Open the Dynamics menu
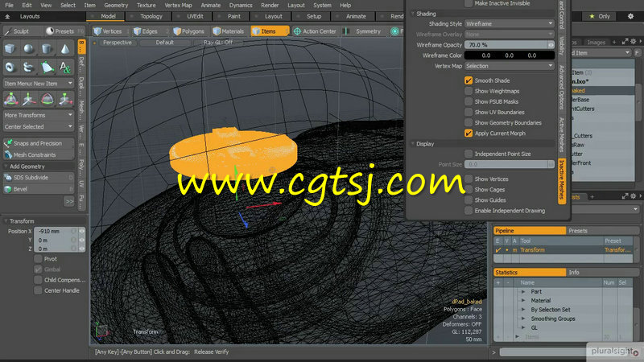Viewport: 644px width, 362px height. [241, 6]
